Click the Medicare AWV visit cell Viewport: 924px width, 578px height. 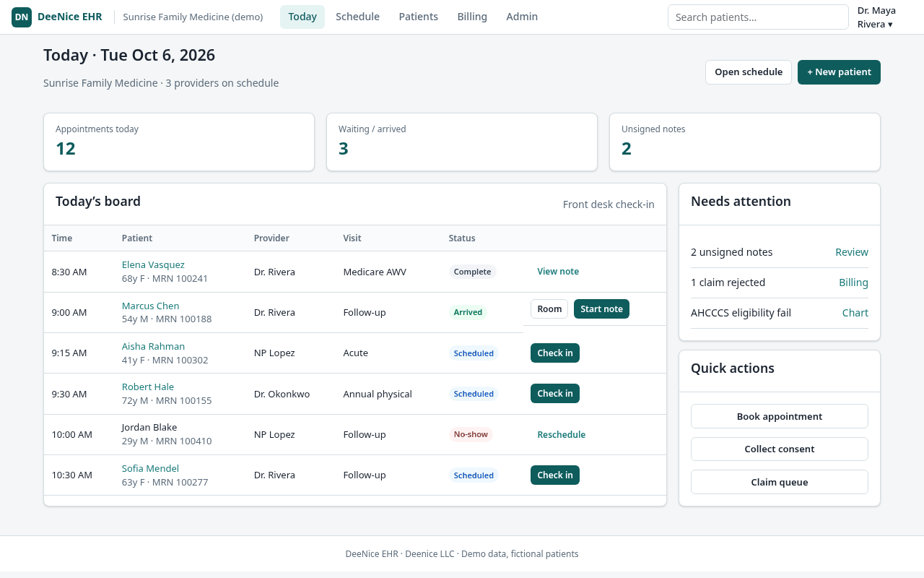point(375,272)
